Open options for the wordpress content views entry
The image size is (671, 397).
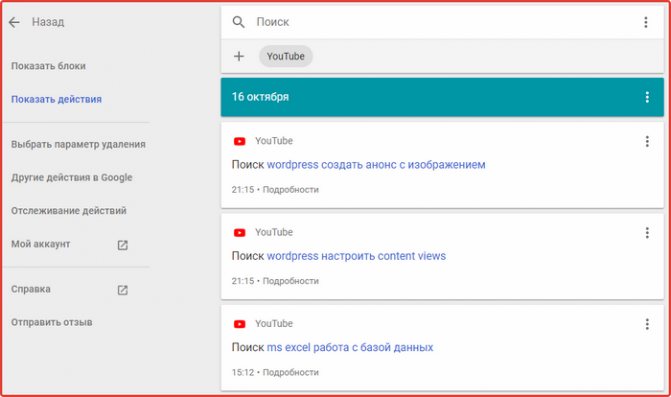[x=647, y=233]
